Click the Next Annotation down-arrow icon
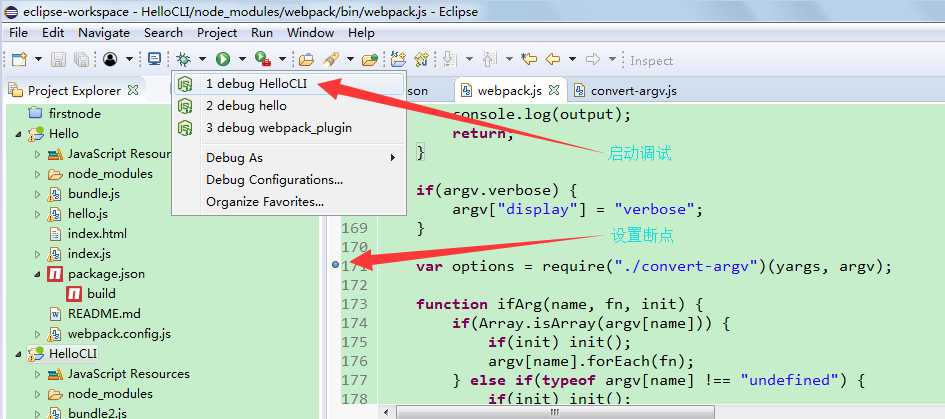Image resolution: width=945 pixels, height=419 pixels. click(449, 59)
